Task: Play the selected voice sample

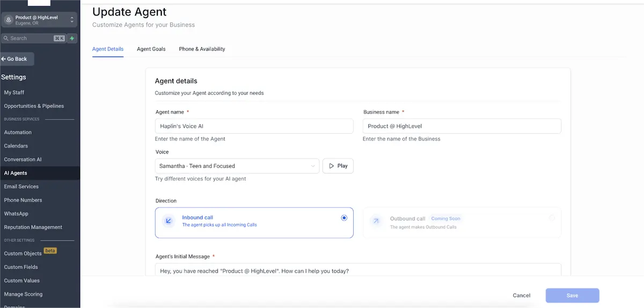Action: tap(338, 166)
